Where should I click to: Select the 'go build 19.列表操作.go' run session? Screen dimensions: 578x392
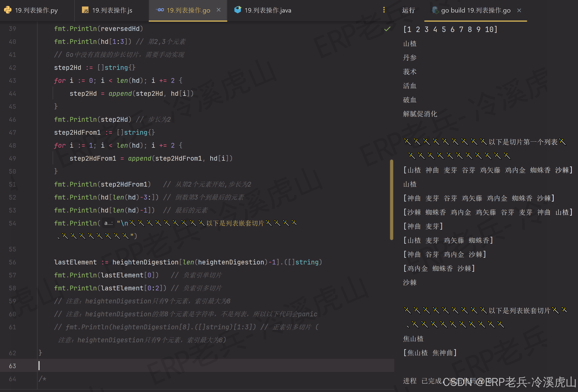[476, 10]
